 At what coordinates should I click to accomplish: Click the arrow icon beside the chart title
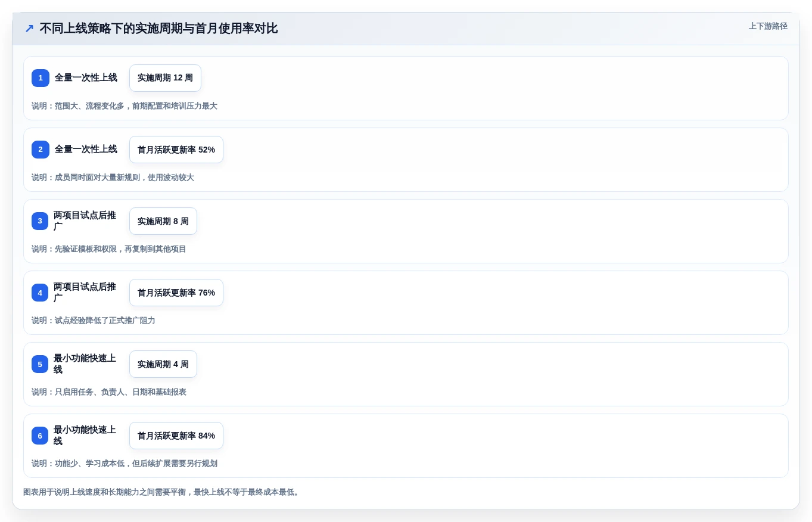(29, 29)
